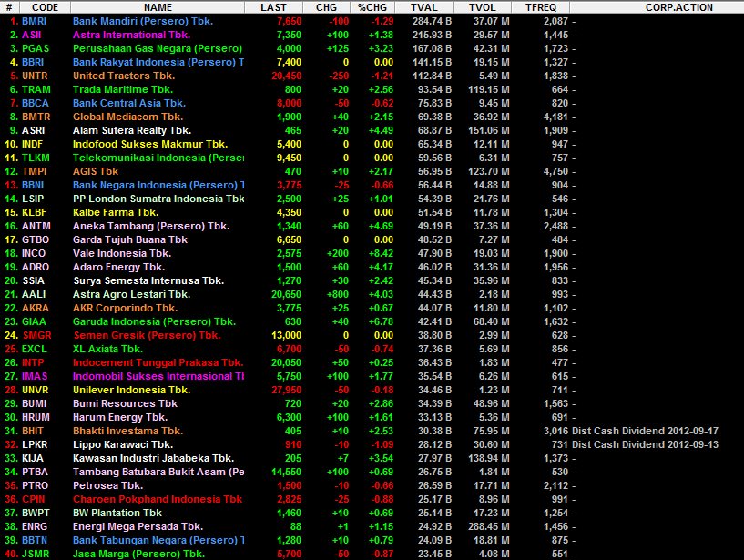Select stock code ASRI

click(33, 130)
